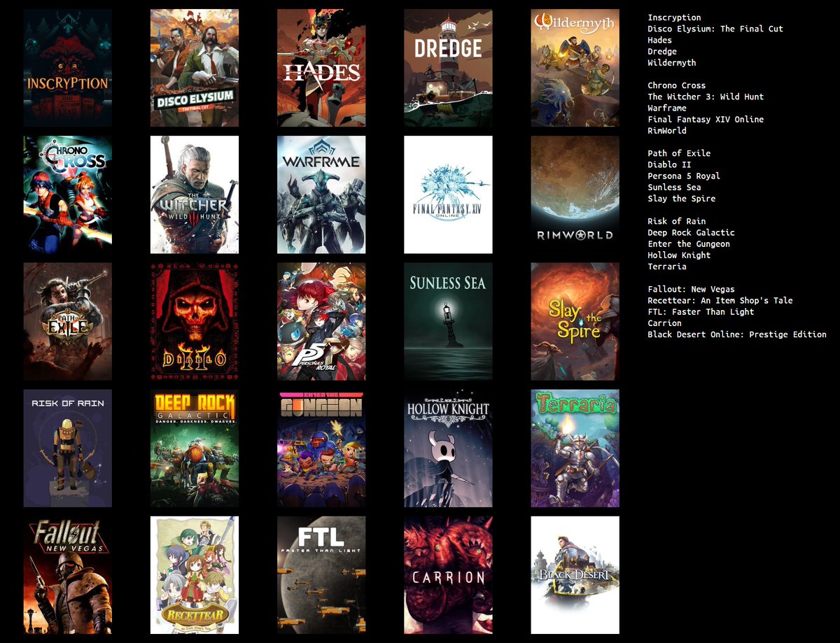Viewport: 840px width, 643px height.
Task: Click 'The Witcher 3: Wild Hunt' text
Action: [706, 97]
